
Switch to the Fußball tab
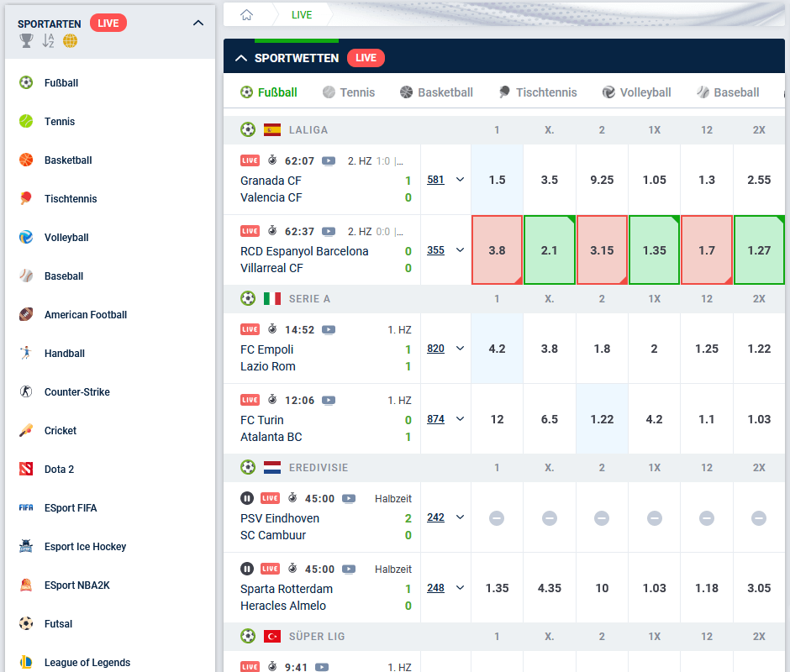[x=269, y=92]
